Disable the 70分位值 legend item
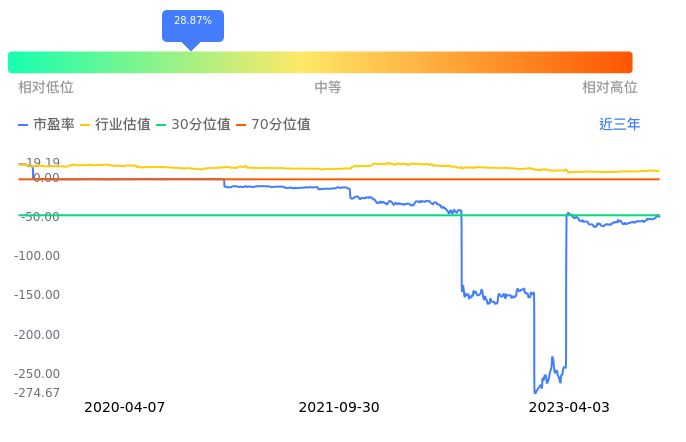 pyautogui.click(x=273, y=125)
